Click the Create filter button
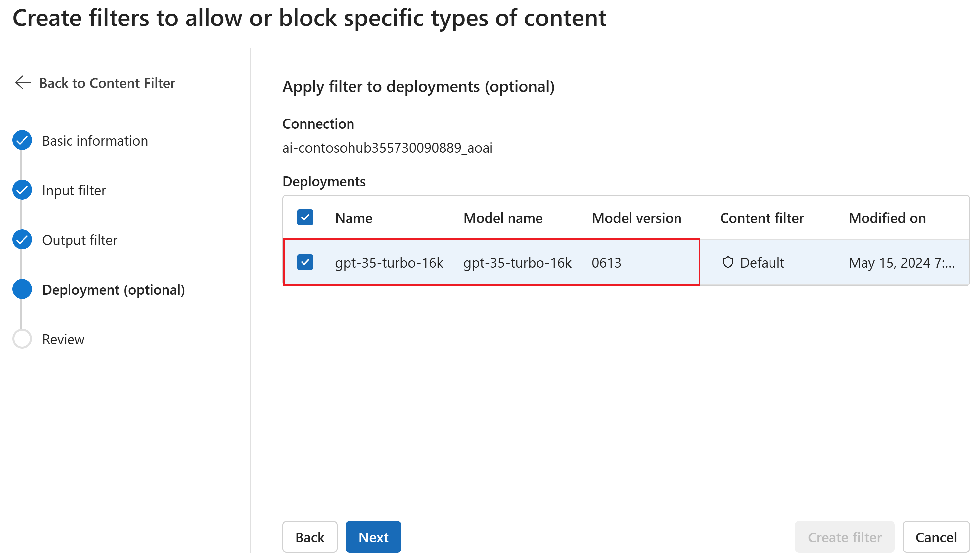This screenshot has width=980, height=558. pyautogui.click(x=844, y=537)
